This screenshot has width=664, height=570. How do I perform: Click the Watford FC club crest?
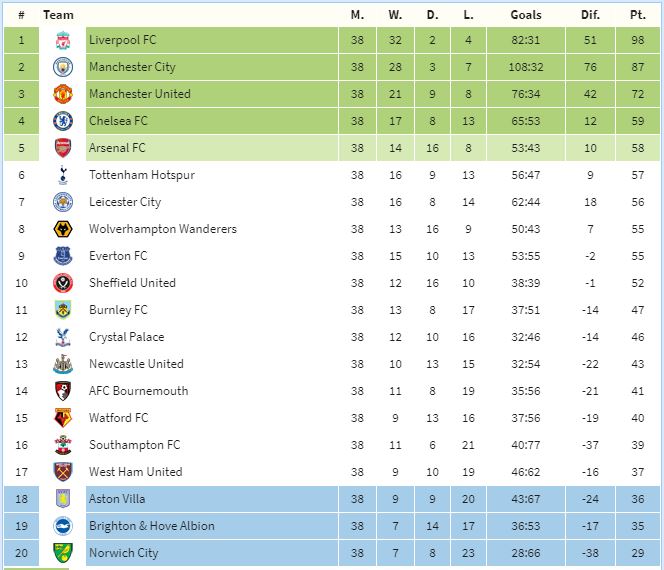[63, 419]
